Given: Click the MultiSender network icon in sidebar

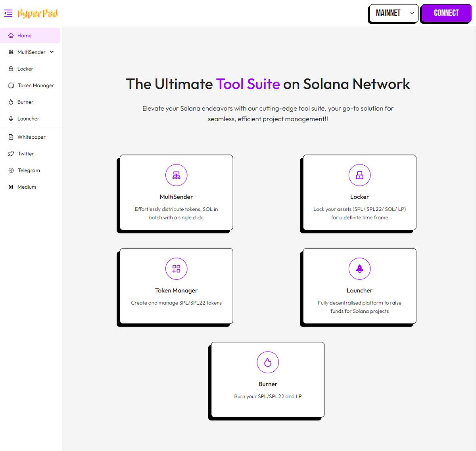Looking at the screenshot, I should pyautogui.click(x=11, y=52).
